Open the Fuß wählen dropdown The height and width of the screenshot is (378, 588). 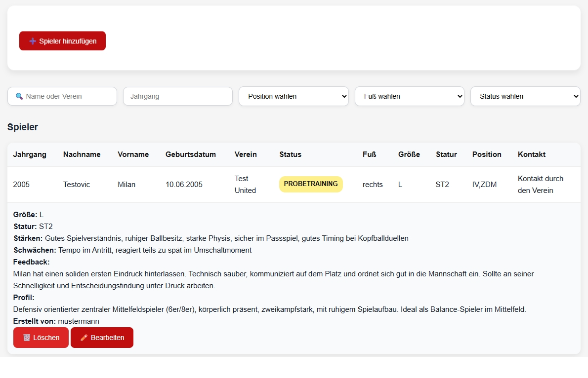click(x=409, y=96)
